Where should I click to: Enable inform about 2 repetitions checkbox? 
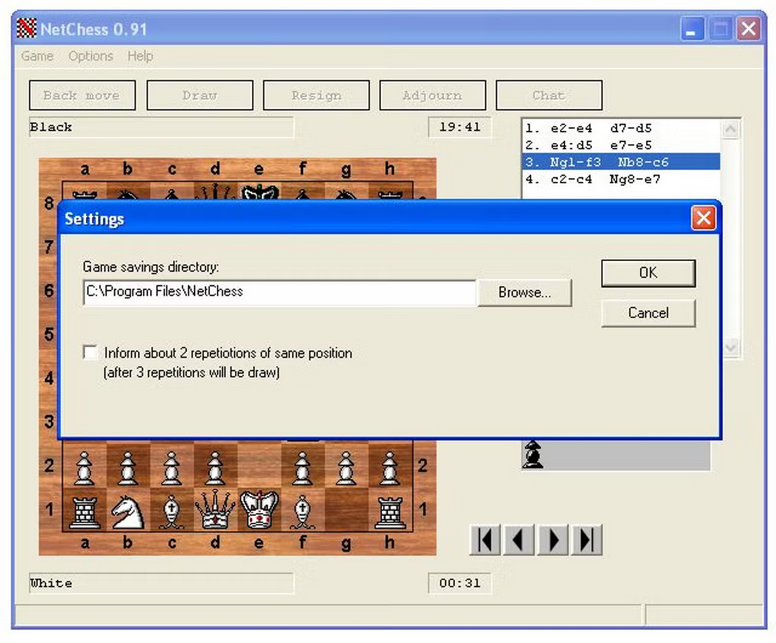pyautogui.click(x=91, y=353)
